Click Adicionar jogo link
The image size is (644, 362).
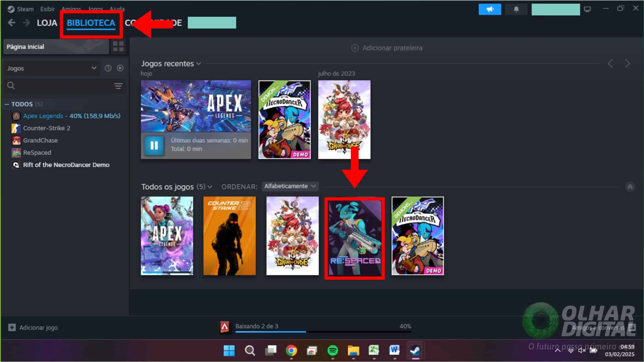pyautogui.click(x=38, y=327)
